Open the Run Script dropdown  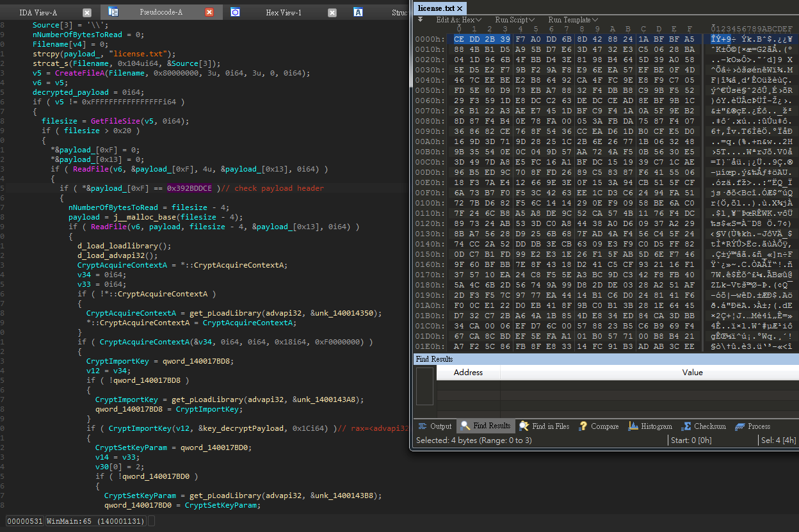click(x=515, y=20)
